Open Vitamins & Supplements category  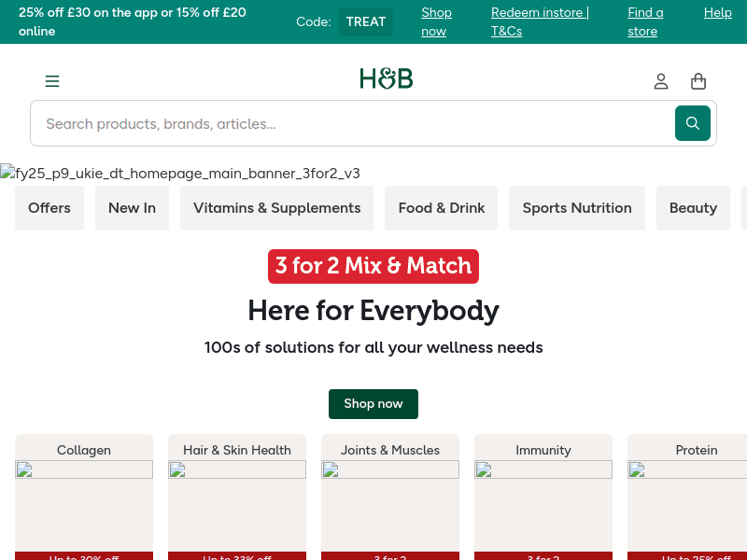(276, 208)
